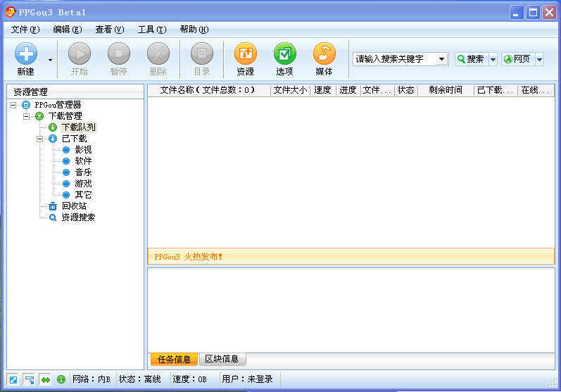Sort by 进度 column header
The height and width of the screenshot is (392, 561).
click(x=348, y=90)
